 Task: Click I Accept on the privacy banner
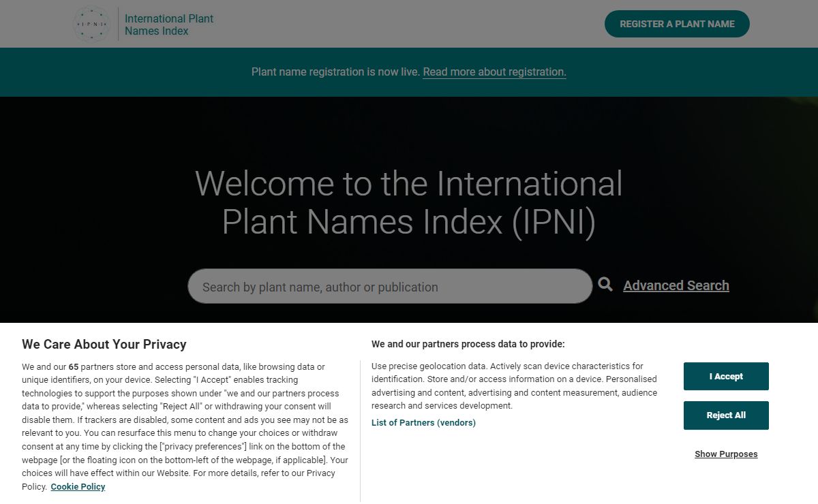point(726,376)
